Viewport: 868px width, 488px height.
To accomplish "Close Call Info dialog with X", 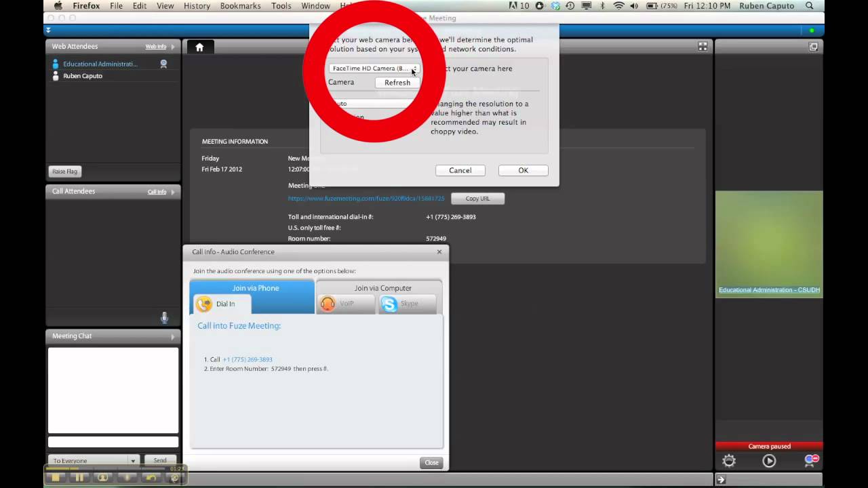I will (x=439, y=251).
